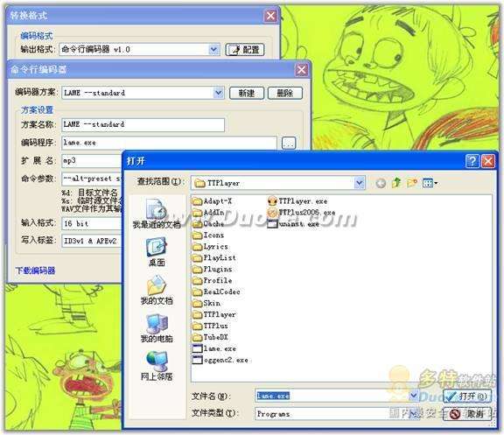Image resolution: width=504 pixels, height=435 pixels.
Task: Expand the output format dropdown
Action: click(213, 50)
